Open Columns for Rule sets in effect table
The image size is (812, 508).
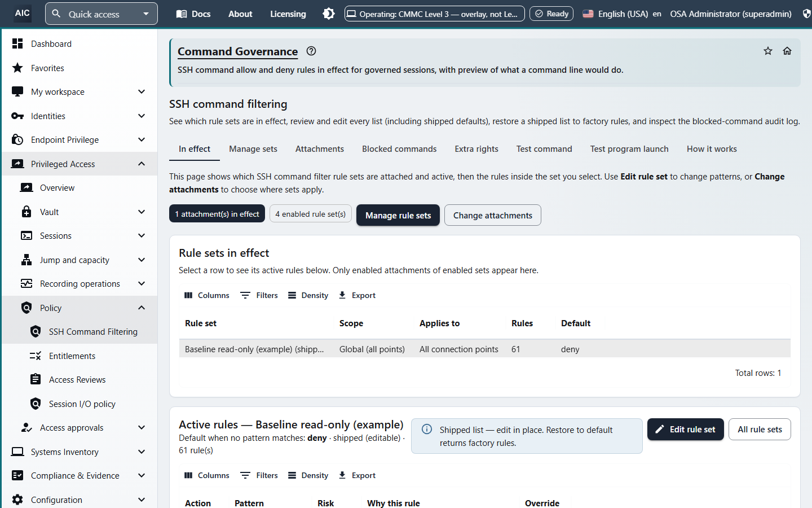click(x=207, y=295)
